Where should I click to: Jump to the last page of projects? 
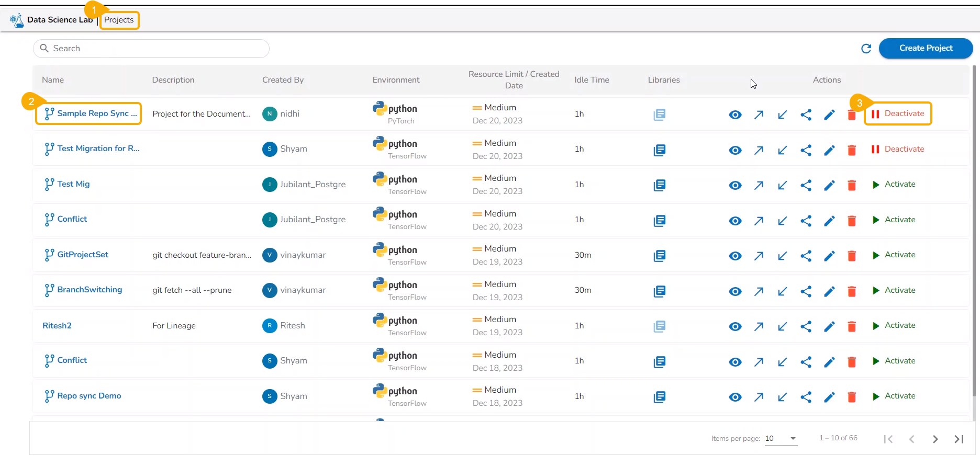pos(959,439)
